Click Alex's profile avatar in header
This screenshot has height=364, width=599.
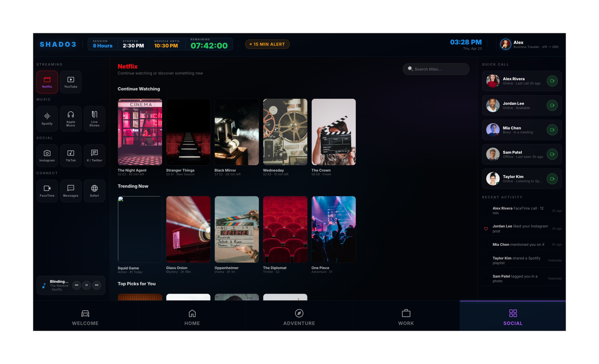click(505, 44)
